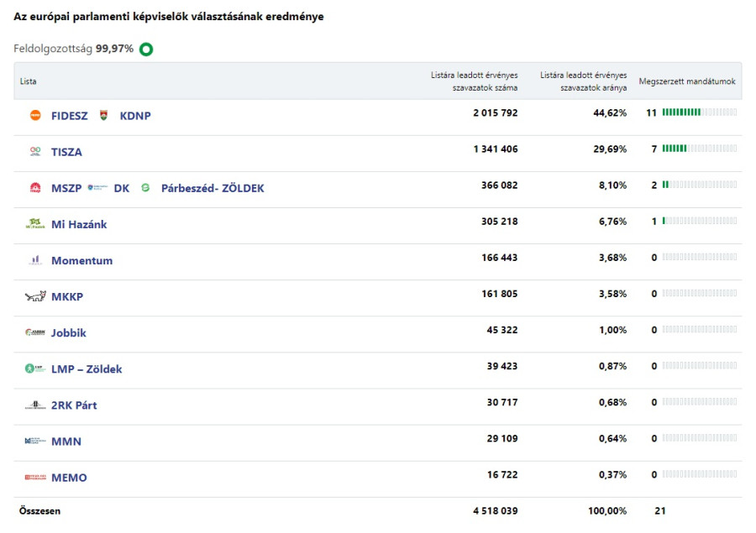The height and width of the screenshot is (533, 756).
Task: Click the vote count 161 805
Action: click(x=499, y=294)
